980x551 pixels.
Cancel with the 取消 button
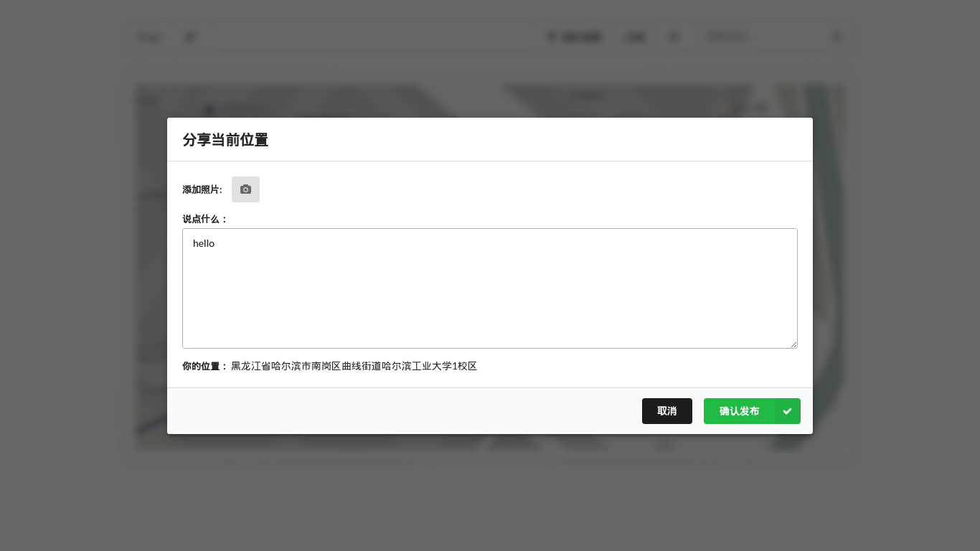point(667,411)
